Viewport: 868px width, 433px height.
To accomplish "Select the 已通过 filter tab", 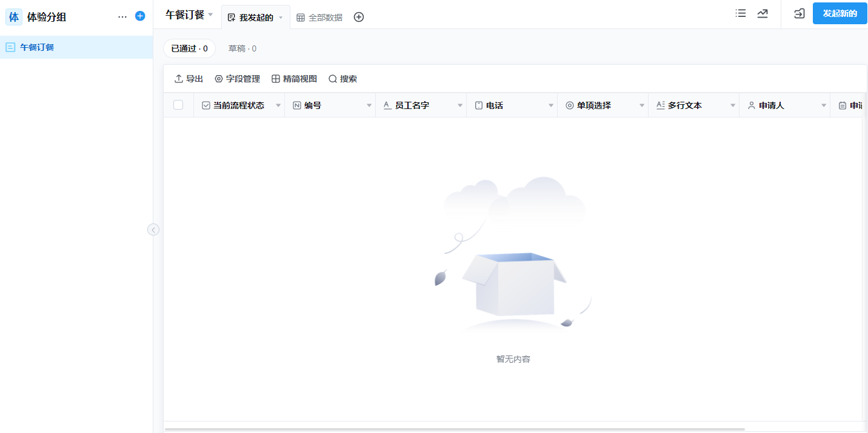I will (x=189, y=48).
